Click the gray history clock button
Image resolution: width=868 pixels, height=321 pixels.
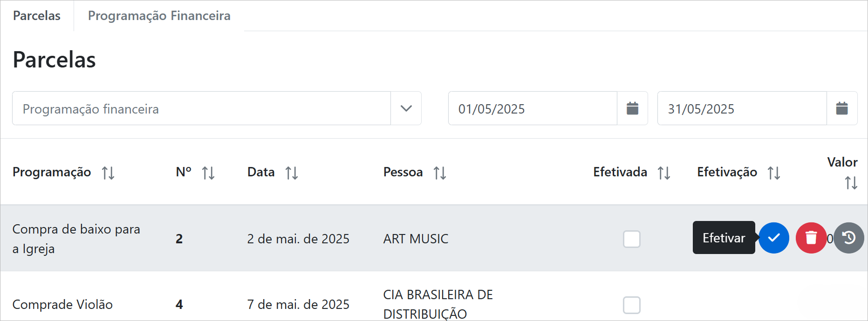coord(848,238)
